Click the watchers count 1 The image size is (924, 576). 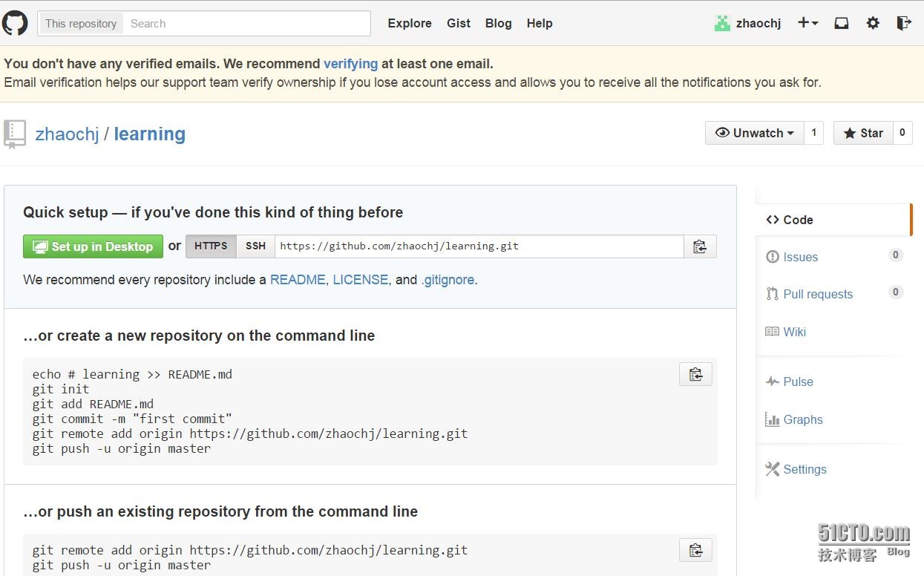(x=814, y=133)
